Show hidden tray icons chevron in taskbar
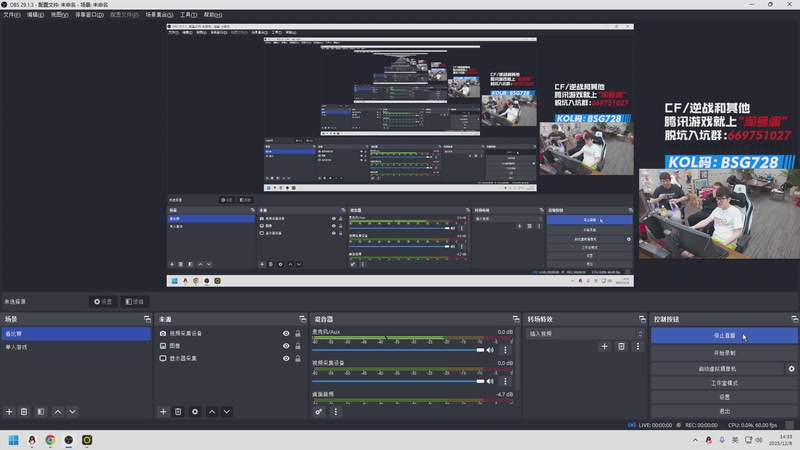 [695, 440]
